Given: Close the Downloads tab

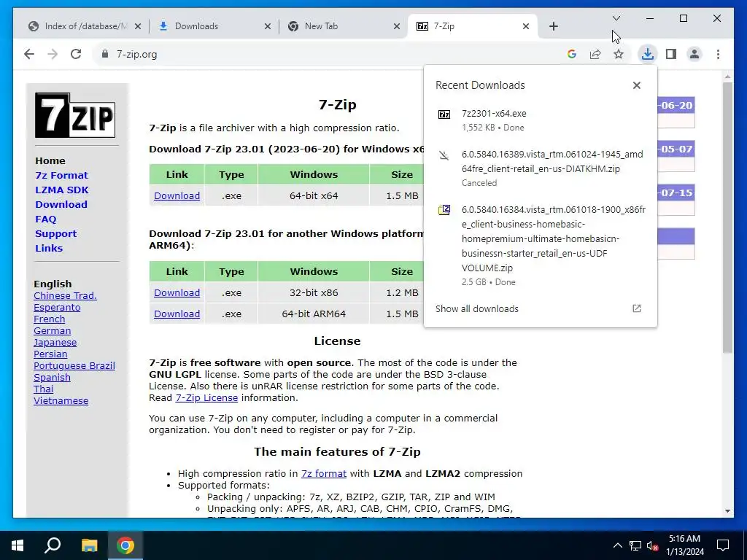Looking at the screenshot, I should tap(267, 26).
